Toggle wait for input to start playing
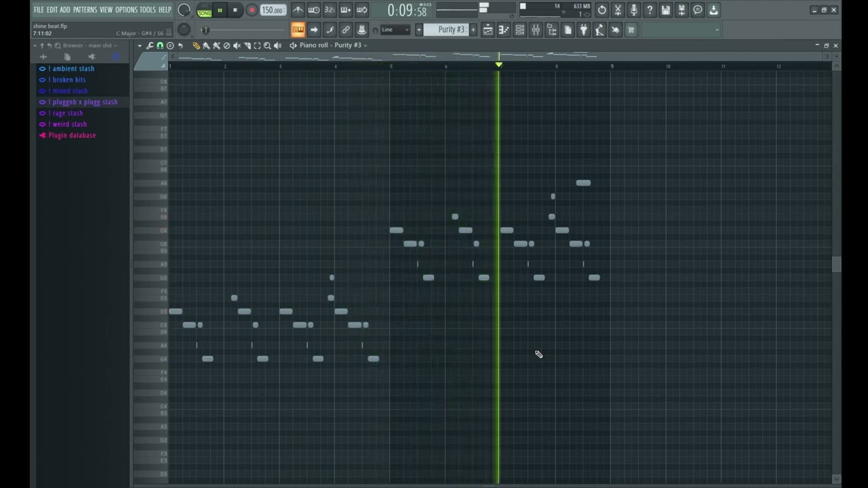This screenshot has height=488, width=868. pos(314,10)
